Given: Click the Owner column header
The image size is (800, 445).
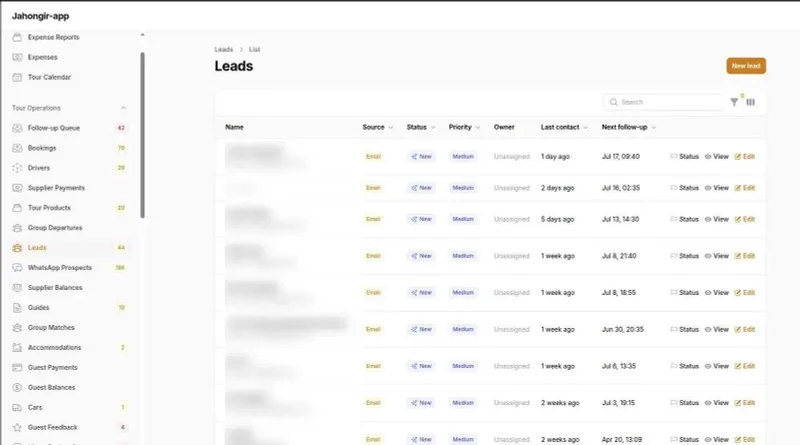Looking at the screenshot, I should pos(504,127).
